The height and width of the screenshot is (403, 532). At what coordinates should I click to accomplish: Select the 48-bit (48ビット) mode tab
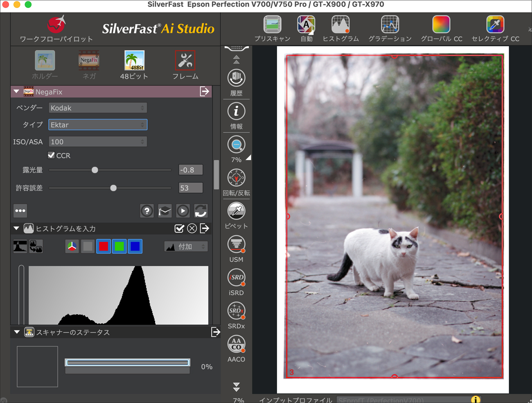134,61
